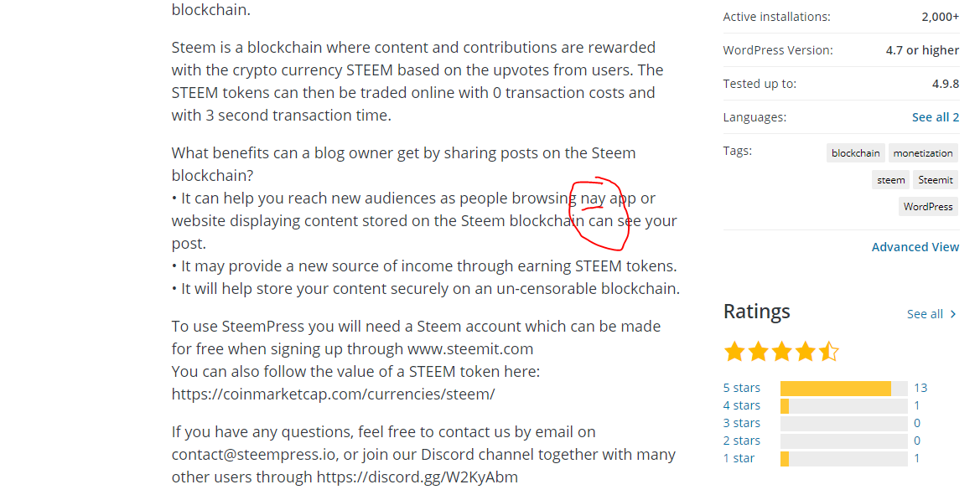The width and height of the screenshot is (980, 500).
Task: Open the 4 stars reviews link
Action: (742, 405)
